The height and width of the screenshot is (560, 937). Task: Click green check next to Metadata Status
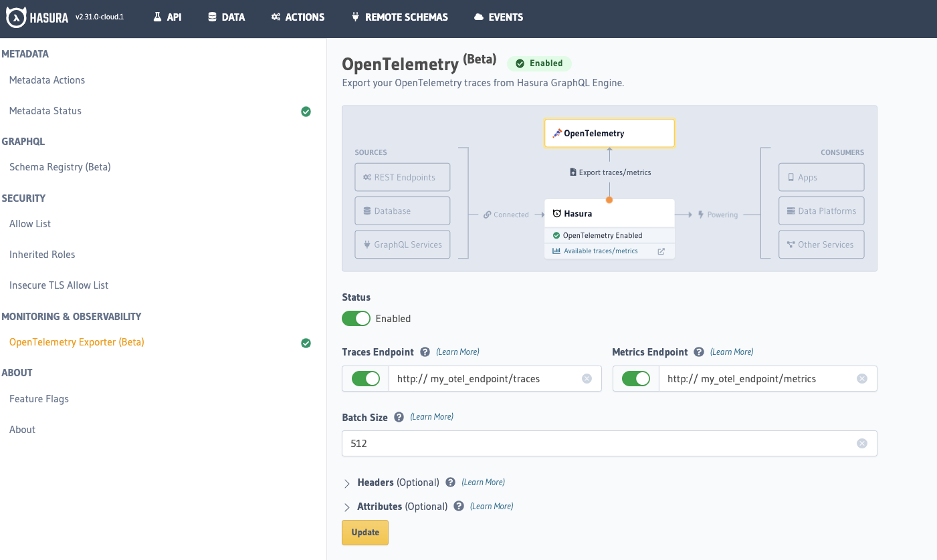tap(306, 112)
